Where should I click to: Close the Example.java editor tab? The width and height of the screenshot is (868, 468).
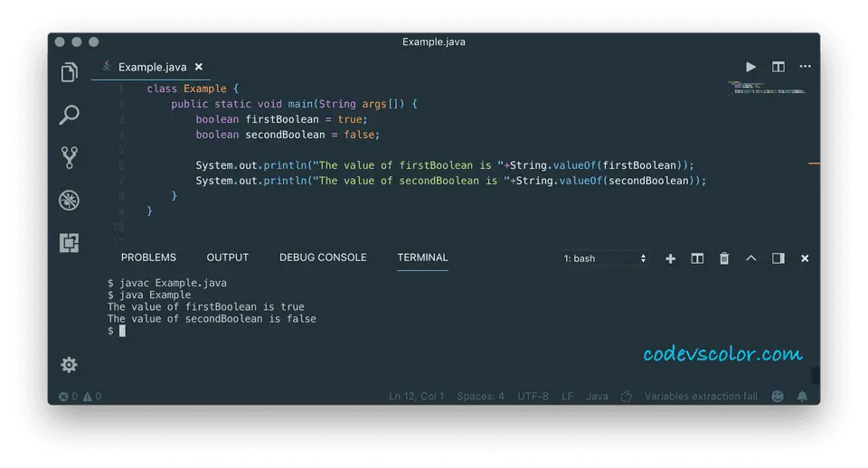(199, 67)
